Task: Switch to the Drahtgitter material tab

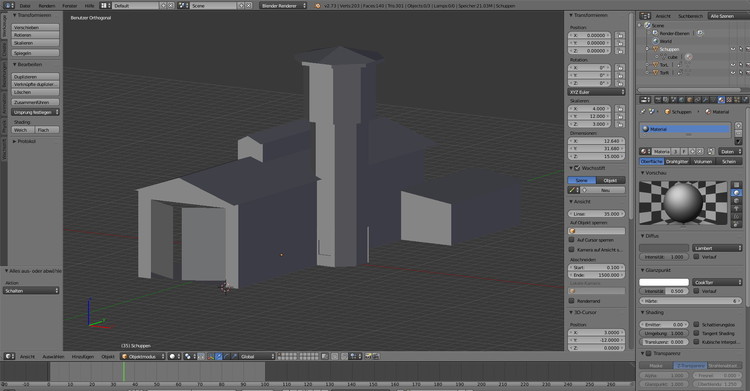Action: [x=677, y=162]
